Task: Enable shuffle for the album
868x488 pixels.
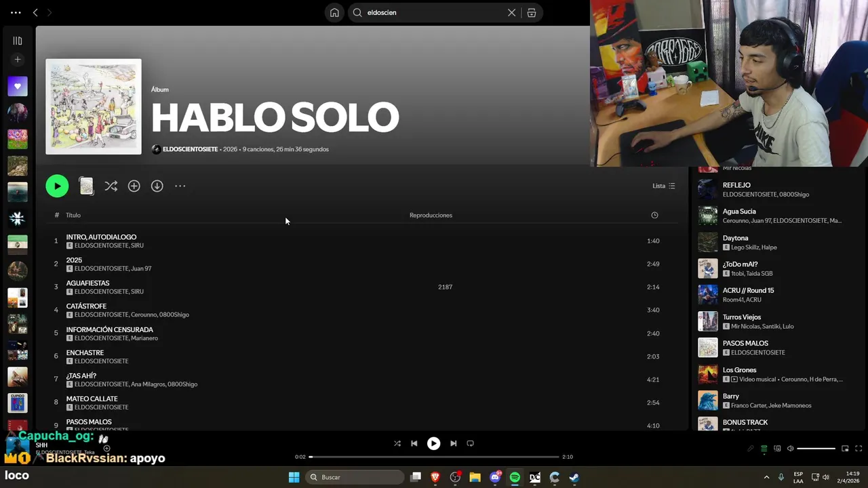Action: click(111, 186)
